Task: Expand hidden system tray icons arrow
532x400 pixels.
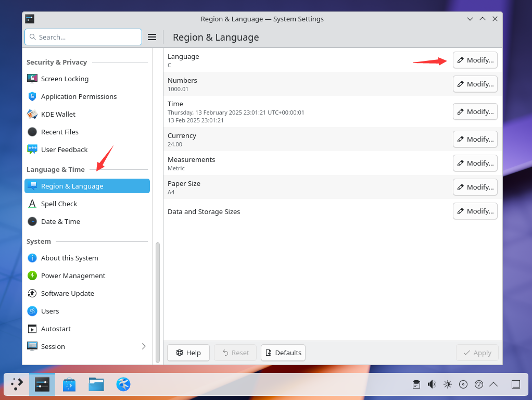Action: click(493, 384)
